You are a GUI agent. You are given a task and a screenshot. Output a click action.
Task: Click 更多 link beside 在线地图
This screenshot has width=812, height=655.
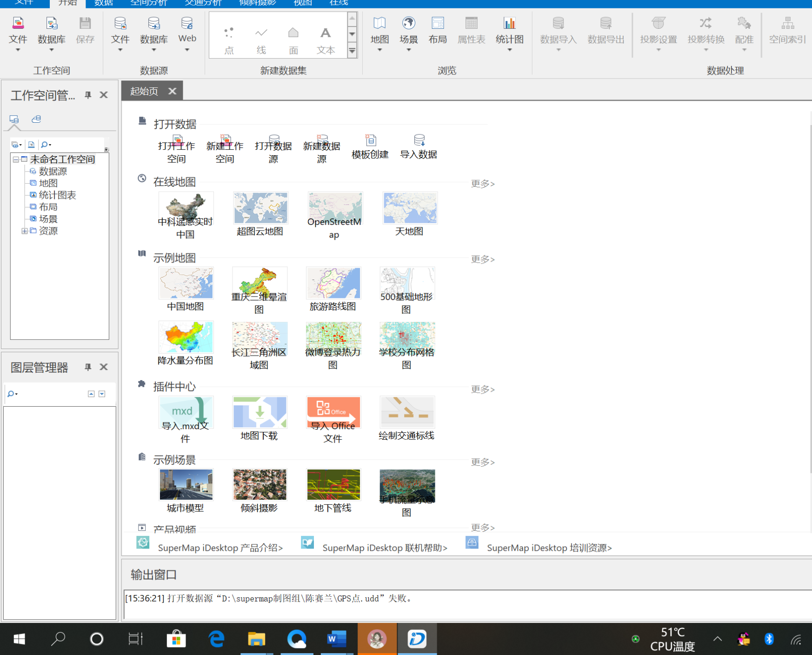point(482,184)
